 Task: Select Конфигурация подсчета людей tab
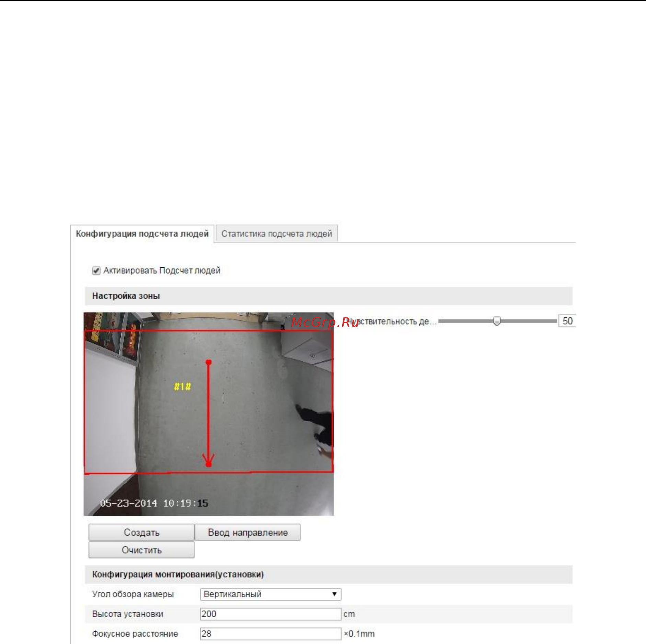pos(142,234)
